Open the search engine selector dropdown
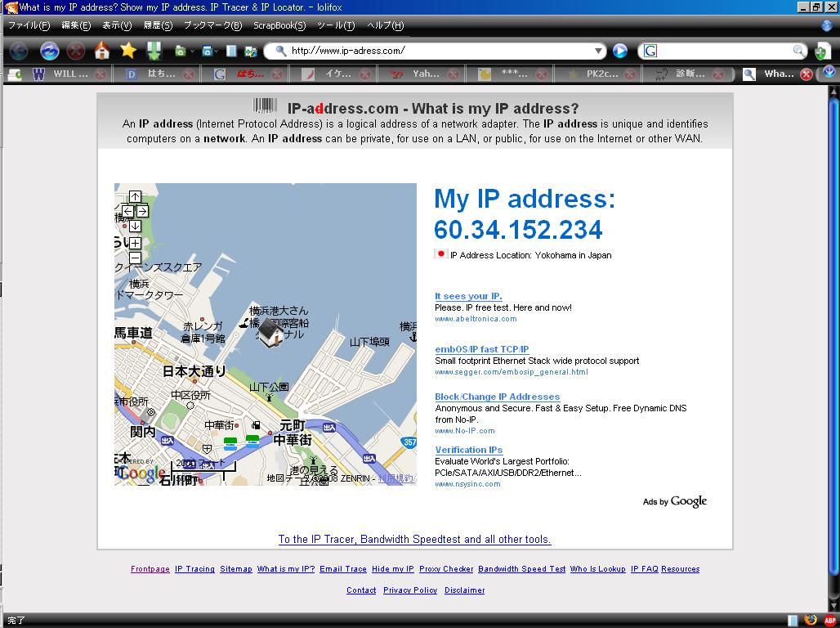This screenshot has width=840, height=628. [650, 51]
